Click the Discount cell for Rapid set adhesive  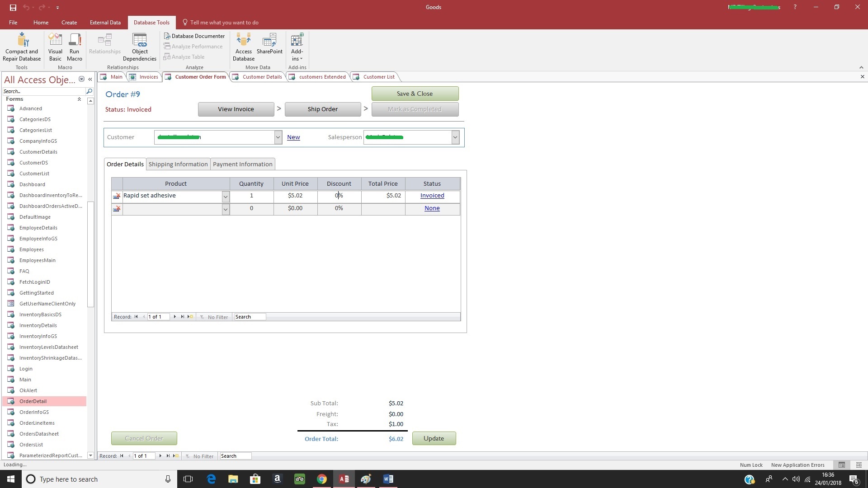pyautogui.click(x=339, y=196)
